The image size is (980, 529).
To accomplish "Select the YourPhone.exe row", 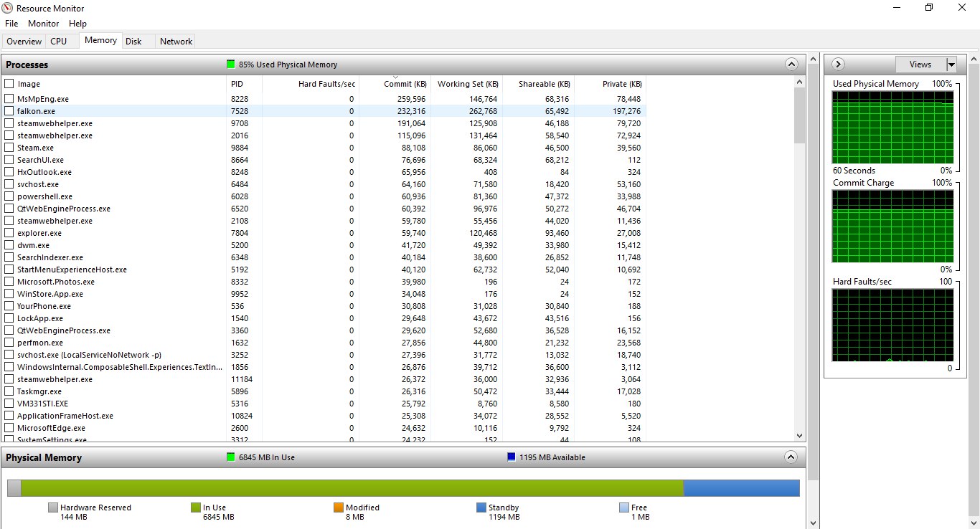I will 324,306.
